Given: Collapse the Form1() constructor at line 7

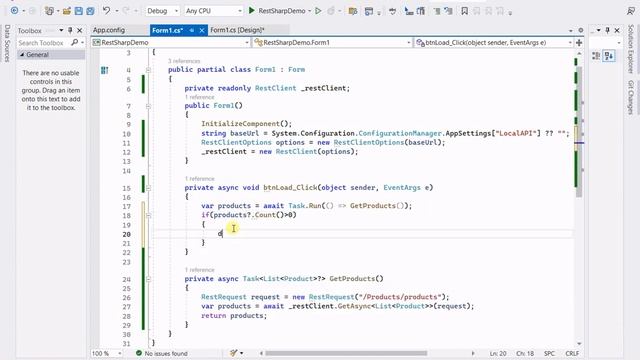Looking at the screenshot, I should click(148, 106).
